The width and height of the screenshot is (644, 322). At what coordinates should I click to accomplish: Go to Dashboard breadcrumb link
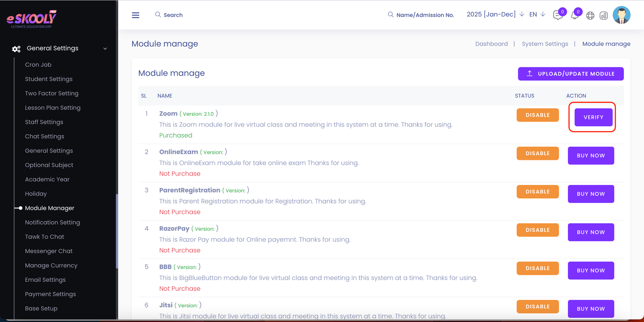pyautogui.click(x=491, y=44)
